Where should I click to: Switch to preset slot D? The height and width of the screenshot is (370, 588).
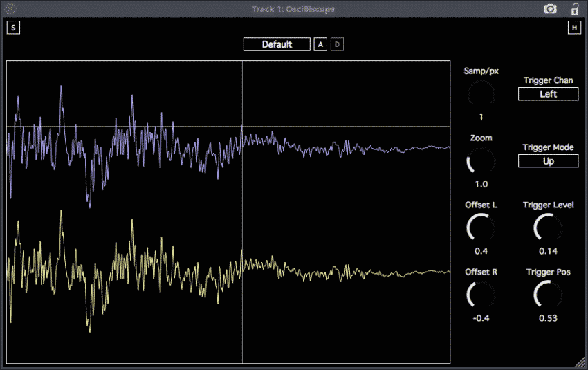point(337,44)
